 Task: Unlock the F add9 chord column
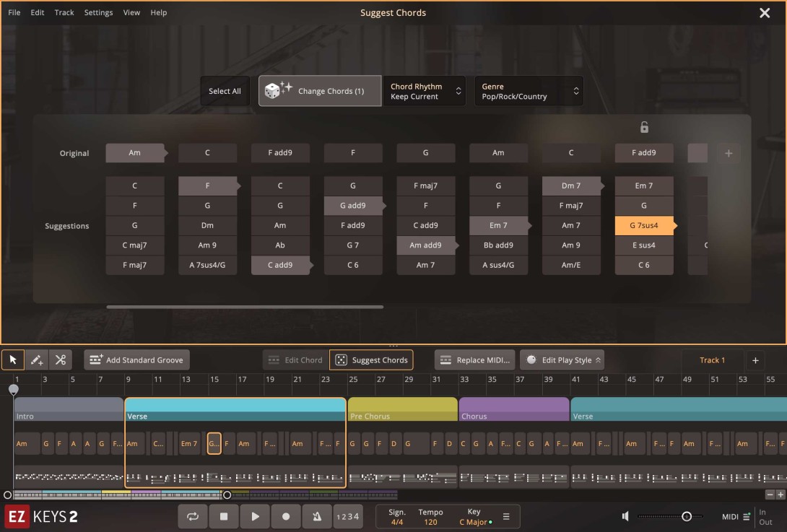(x=643, y=126)
